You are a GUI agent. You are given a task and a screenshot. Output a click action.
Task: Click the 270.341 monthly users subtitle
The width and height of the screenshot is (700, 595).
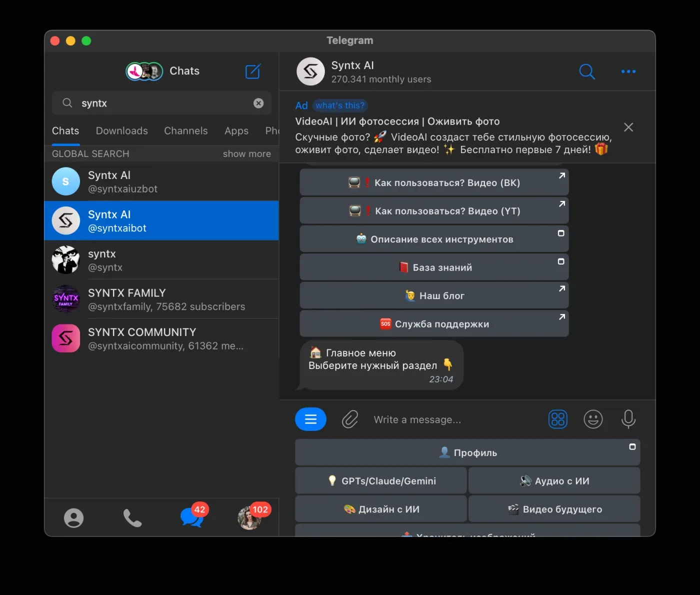pyautogui.click(x=381, y=79)
